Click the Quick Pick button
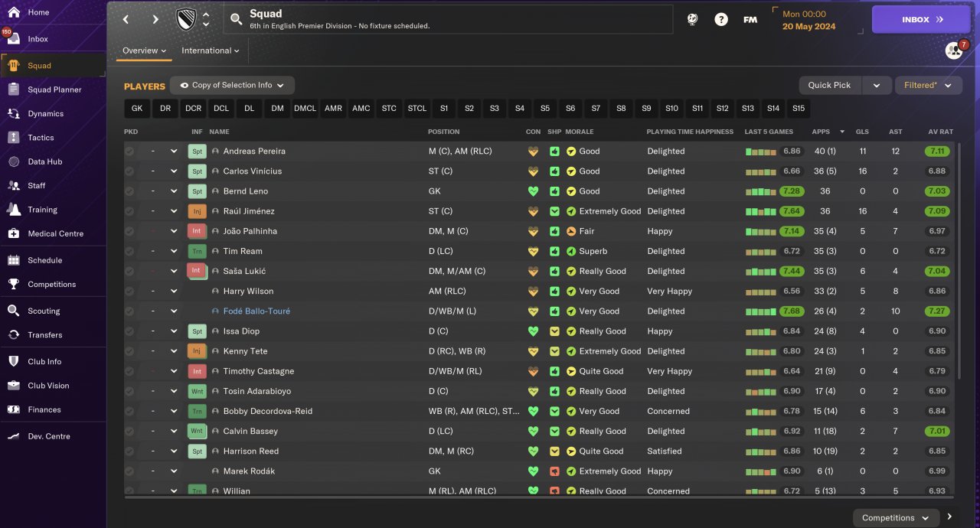Screen dimensions: 980x528 point(830,86)
